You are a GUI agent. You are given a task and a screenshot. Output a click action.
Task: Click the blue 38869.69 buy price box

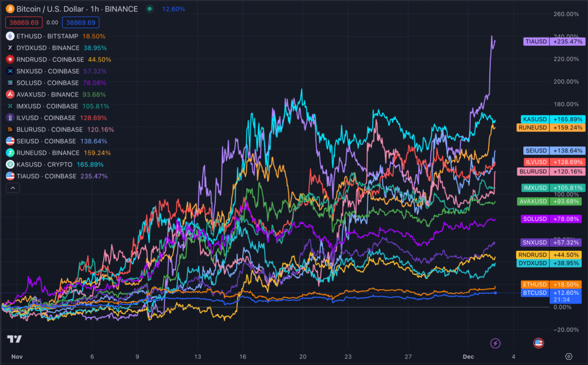click(82, 22)
